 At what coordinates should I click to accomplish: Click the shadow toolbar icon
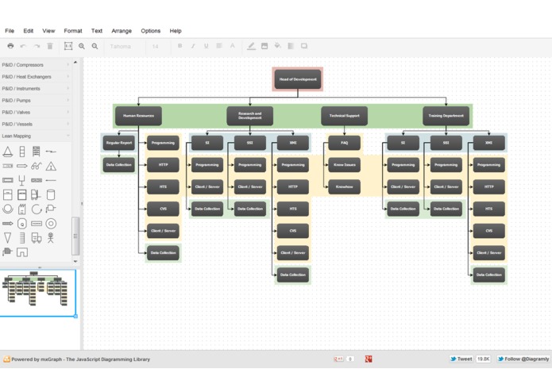tap(304, 46)
